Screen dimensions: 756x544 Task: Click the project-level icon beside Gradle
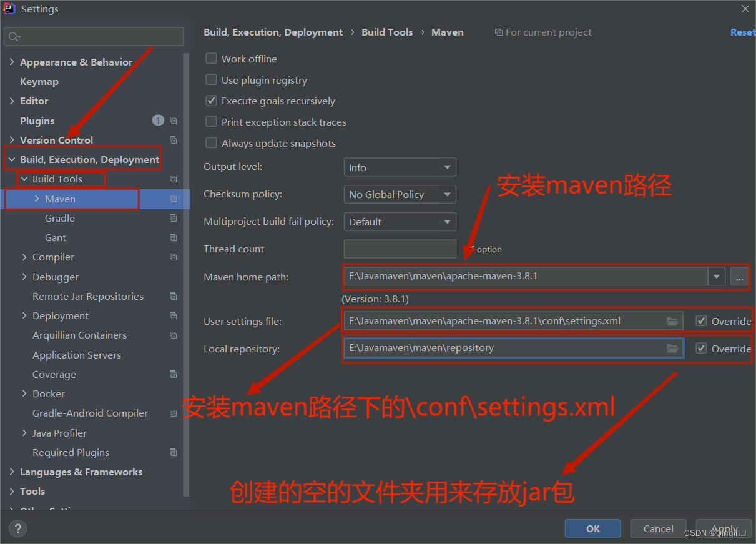coord(173,218)
